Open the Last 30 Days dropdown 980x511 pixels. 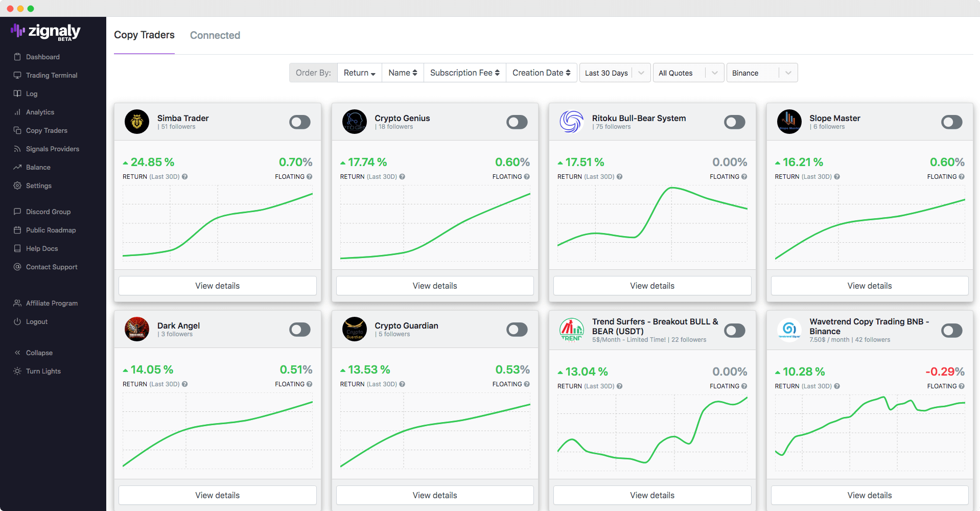point(615,73)
